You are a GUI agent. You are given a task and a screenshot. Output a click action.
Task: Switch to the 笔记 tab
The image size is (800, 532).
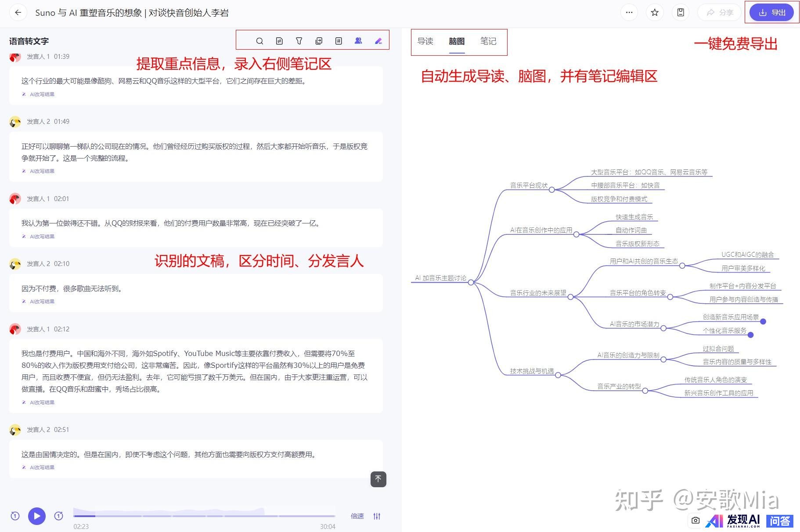[x=488, y=41]
